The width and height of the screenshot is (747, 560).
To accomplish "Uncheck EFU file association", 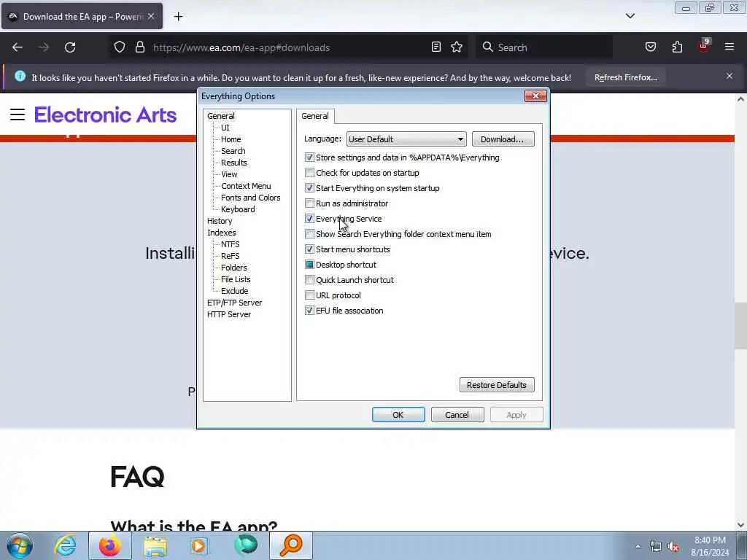I will (309, 311).
